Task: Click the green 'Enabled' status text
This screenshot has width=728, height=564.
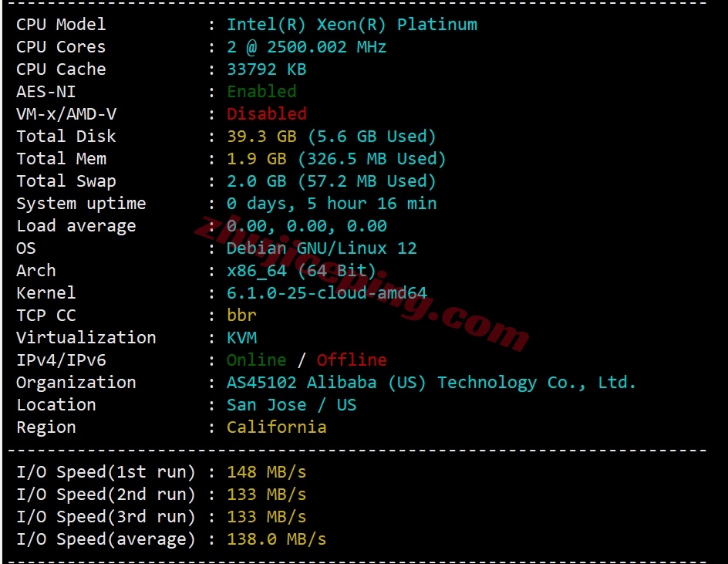Action: 261,92
